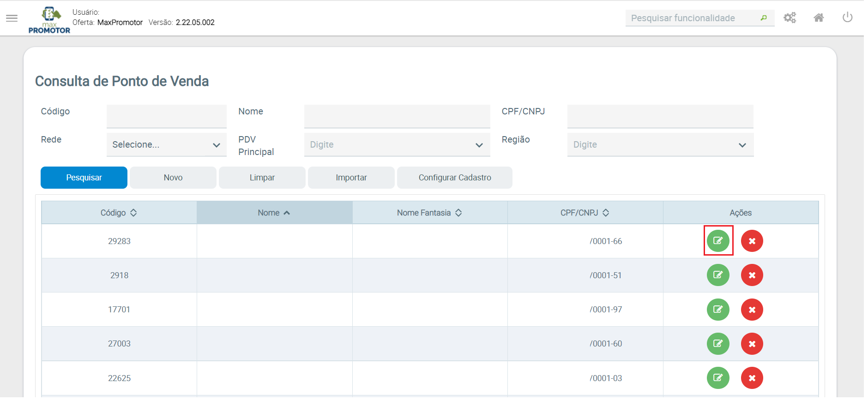Delete the record with code 2918
This screenshot has height=412, width=868.
pos(752,275)
